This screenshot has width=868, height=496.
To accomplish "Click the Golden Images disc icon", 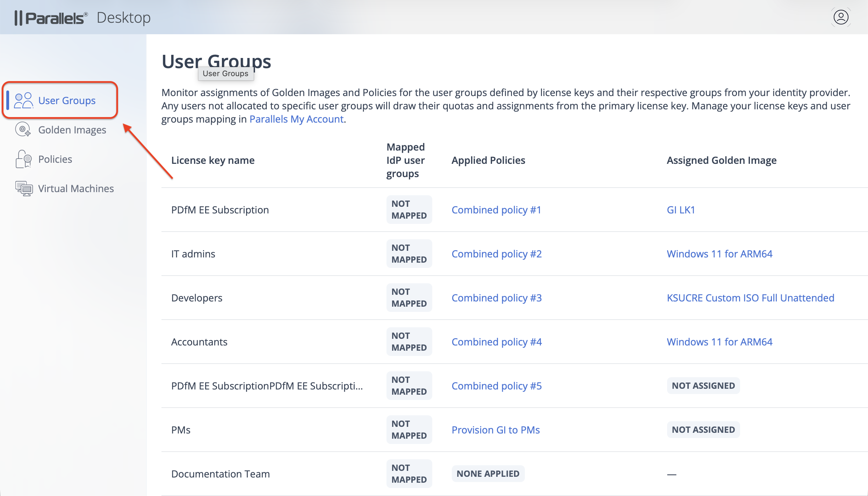I will (x=23, y=130).
